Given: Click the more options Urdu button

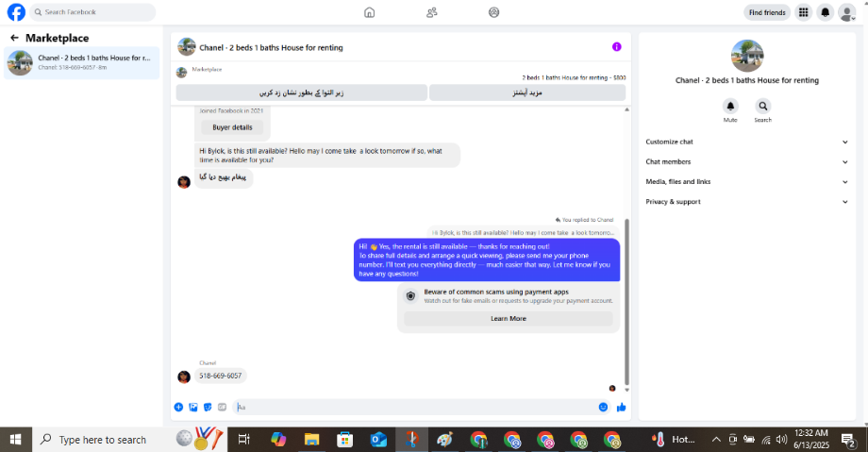Looking at the screenshot, I should [x=527, y=92].
